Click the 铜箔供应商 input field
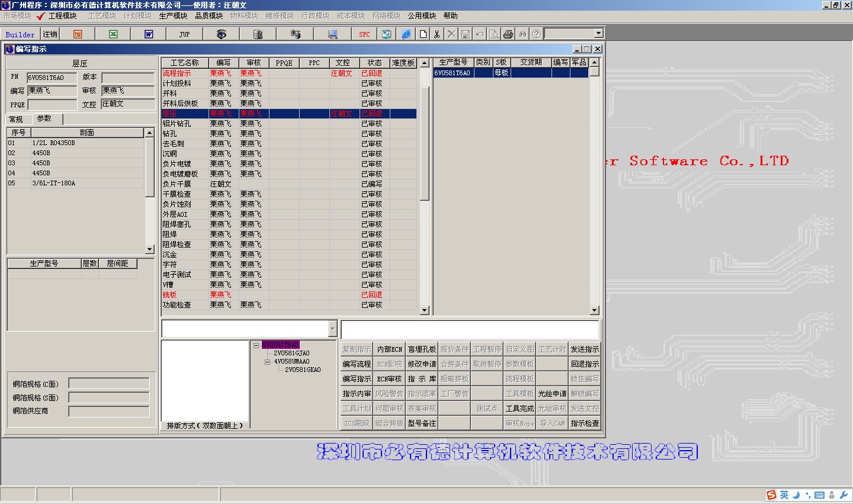The height and width of the screenshot is (504, 853). (x=109, y=411)
